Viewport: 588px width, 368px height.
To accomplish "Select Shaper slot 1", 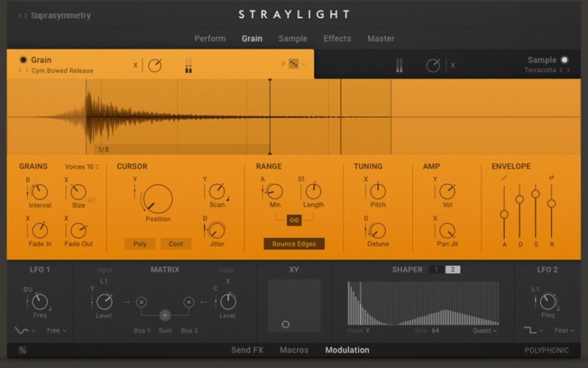I will 436,269.
